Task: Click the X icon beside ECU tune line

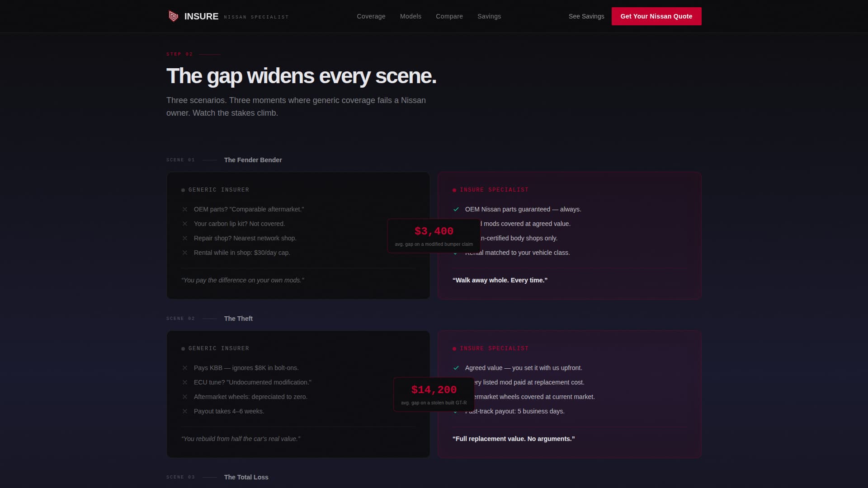Action: pyautogui.click(x=185, y=382)
